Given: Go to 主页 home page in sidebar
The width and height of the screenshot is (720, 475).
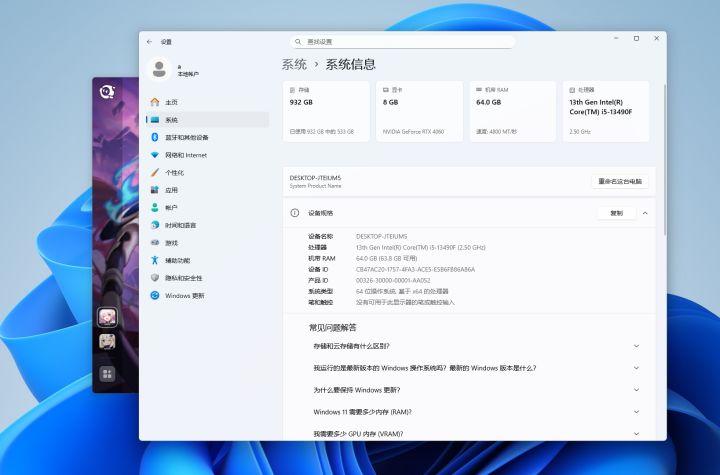Looking at the screenshot, I should pos(208,102).
